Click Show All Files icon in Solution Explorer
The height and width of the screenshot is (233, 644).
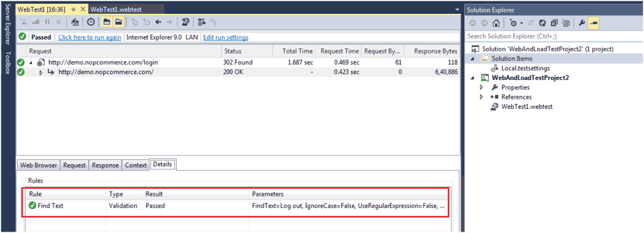click(566, 23)
